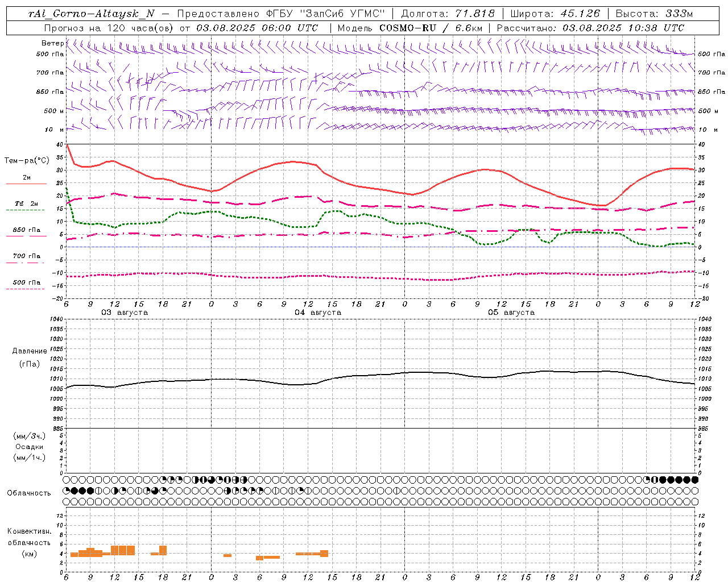Click the station name rAl_Gorno-Altaysk_N
Image resolution: width=728 pixels, height=582 pixels.
(x=91, y=14)
